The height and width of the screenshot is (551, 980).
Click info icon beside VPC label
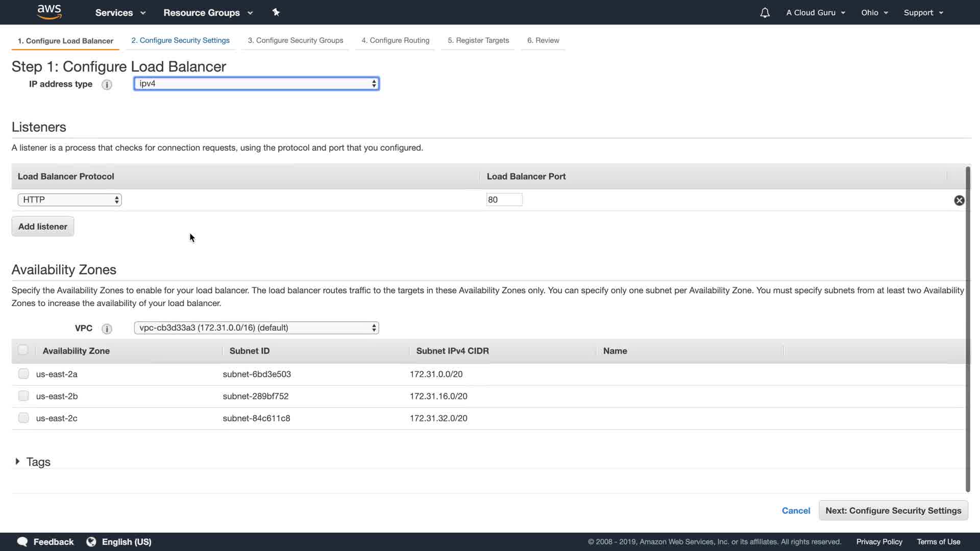(x=107, y=329)
